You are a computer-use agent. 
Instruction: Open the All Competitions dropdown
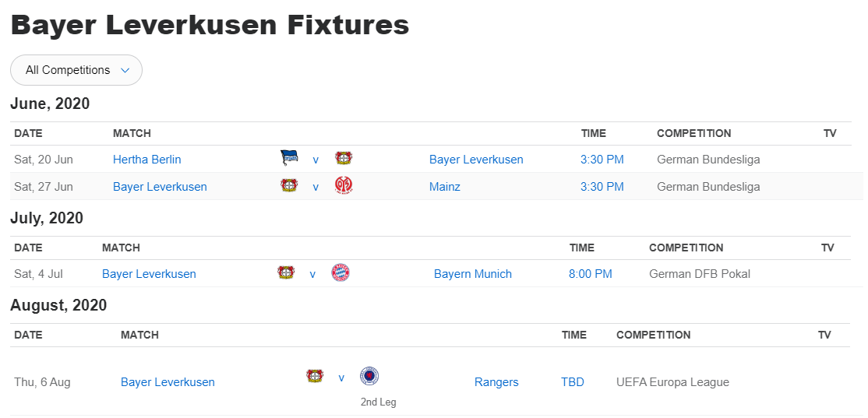click(76, 70)
